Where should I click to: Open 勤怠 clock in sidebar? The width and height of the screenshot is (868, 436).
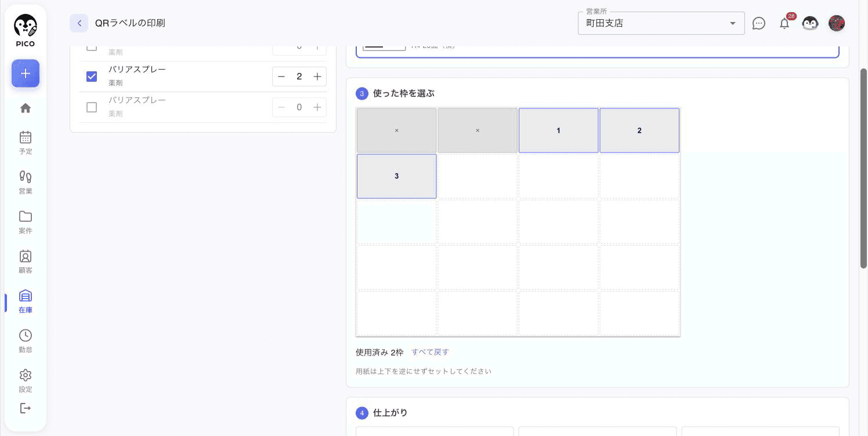[x=26, y=341]
